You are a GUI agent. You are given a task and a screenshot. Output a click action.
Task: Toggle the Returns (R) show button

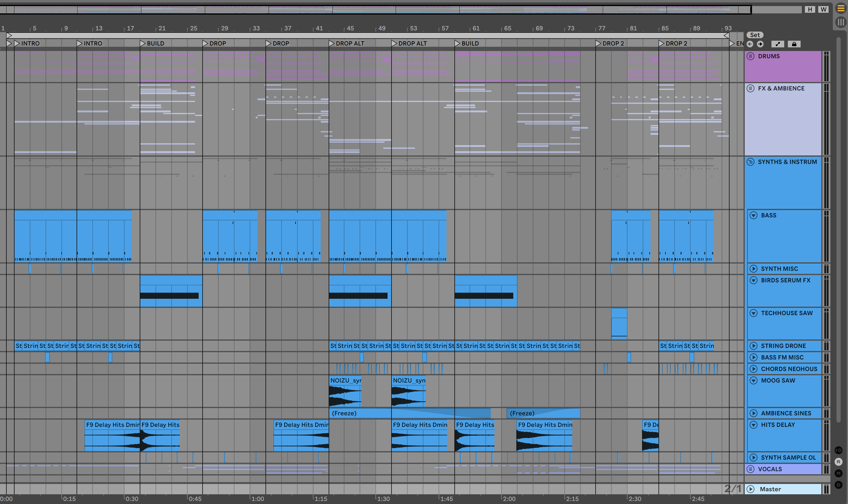(839, 462)
